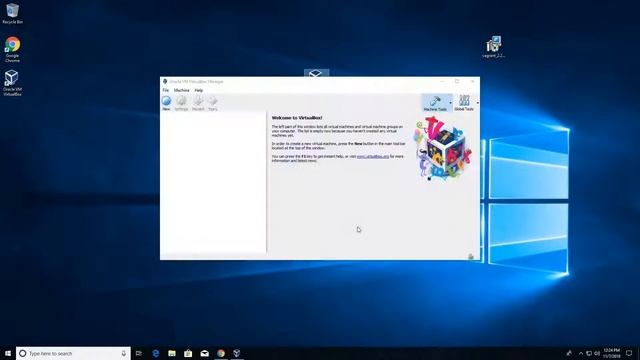Click the status icon in window's bottom-right corner
Screen dimensions: 640x360
(x=471, y=256)
